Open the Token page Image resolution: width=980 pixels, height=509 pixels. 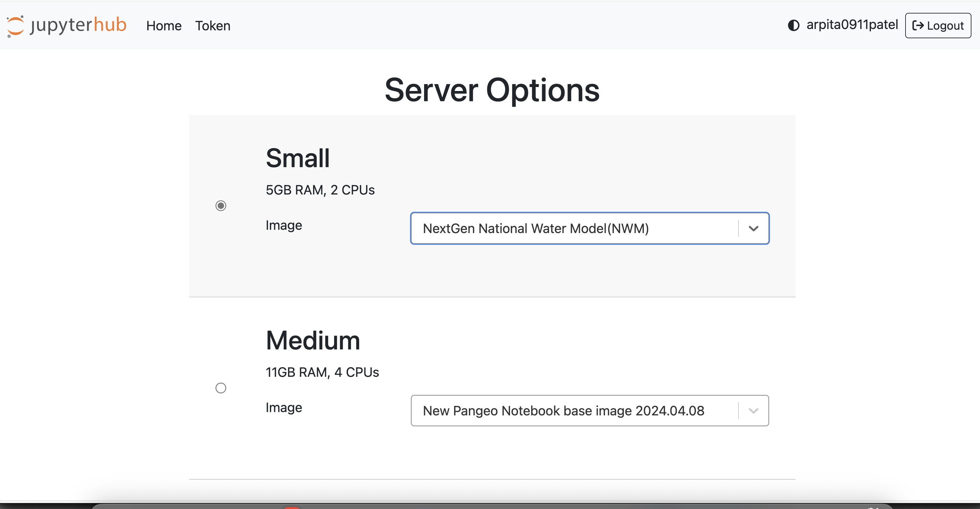pyautogui.click(x=213, y=25)
